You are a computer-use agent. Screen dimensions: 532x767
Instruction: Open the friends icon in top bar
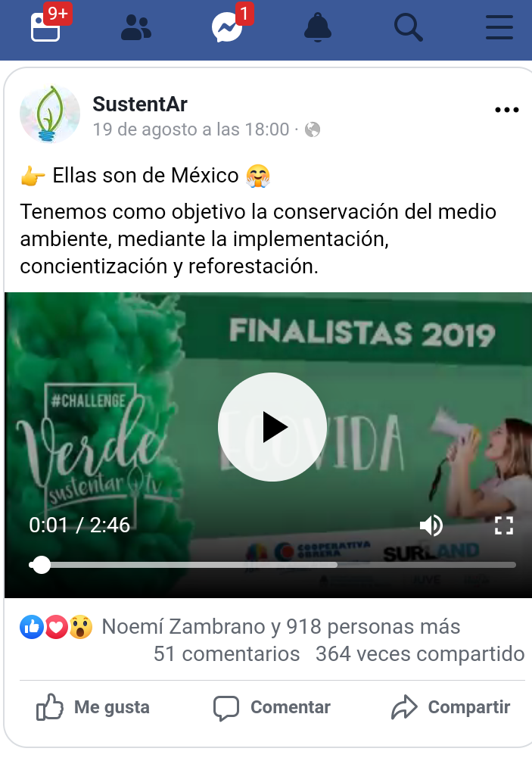click(x=136, y=27)
